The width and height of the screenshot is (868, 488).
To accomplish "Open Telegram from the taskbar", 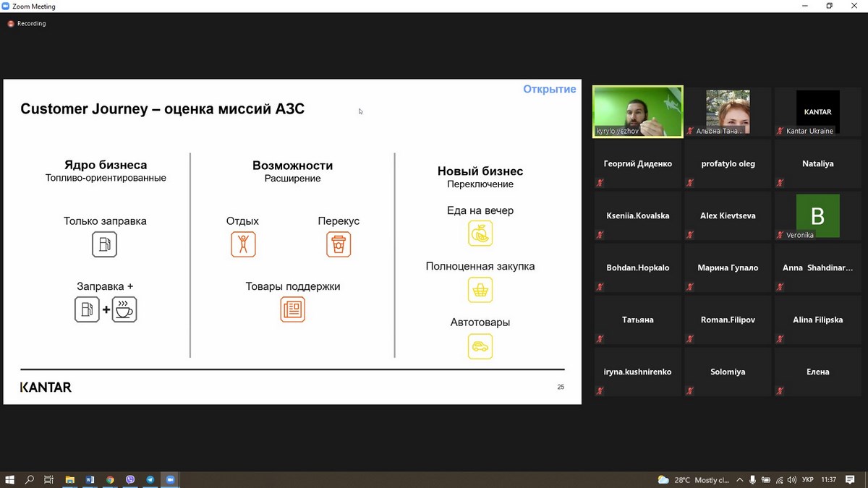I will click(150, 479).
